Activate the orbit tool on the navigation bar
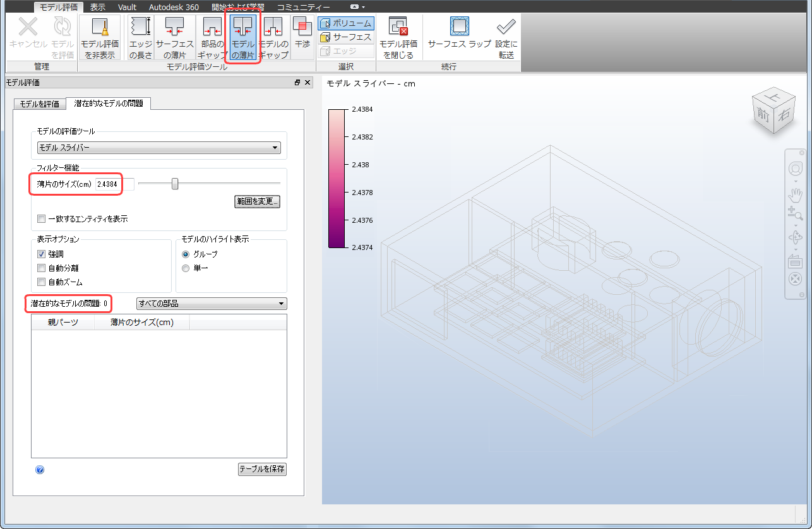 796,237
